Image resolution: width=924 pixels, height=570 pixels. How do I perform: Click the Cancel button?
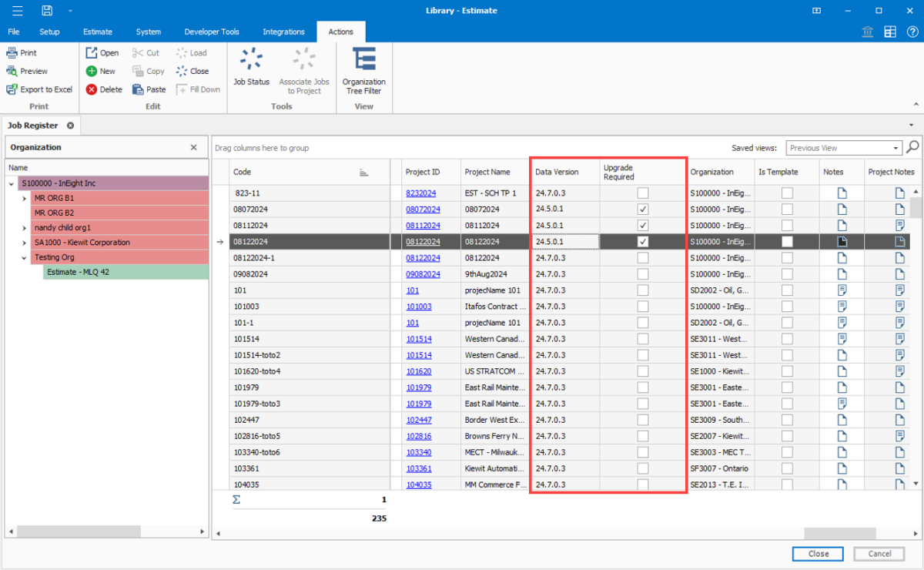[879, 554]
